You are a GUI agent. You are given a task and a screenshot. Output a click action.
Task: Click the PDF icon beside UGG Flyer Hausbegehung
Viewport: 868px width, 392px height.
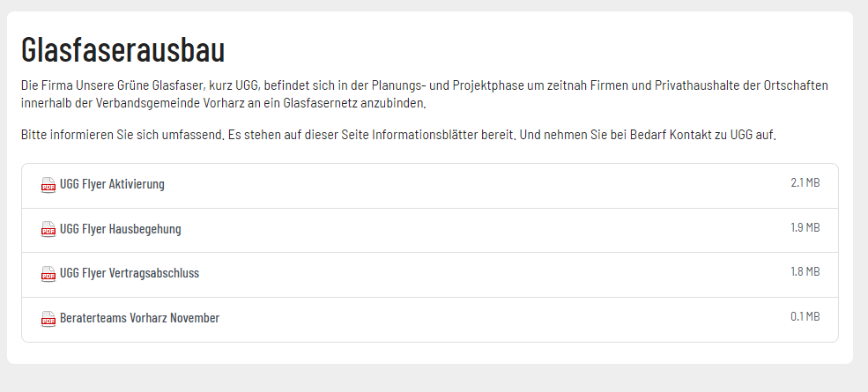pos(48,230)
